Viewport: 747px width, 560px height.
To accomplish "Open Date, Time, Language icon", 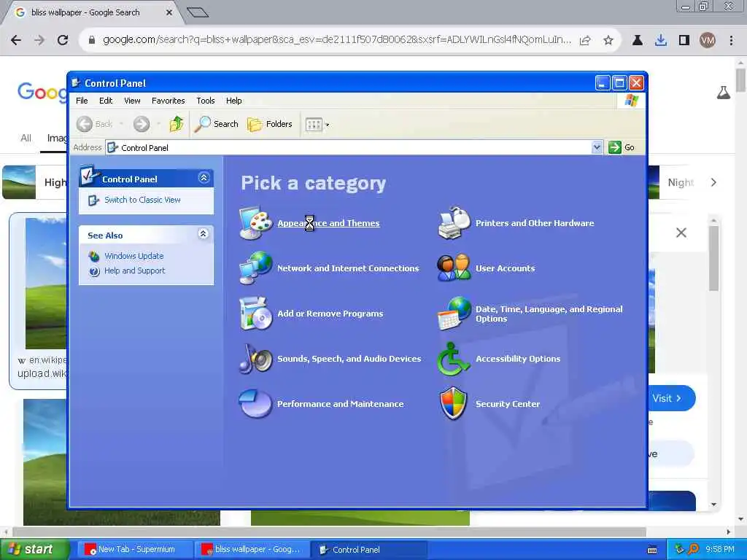I will (454, 314).
